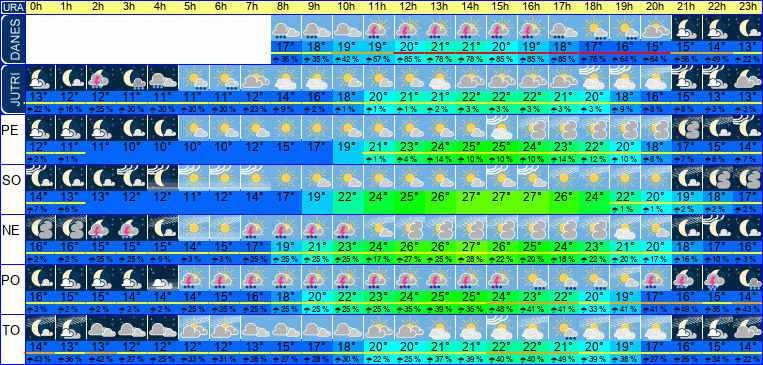Click the DANES 12h thunderstorm icon

pyautogui.click(x=409, y=28)
